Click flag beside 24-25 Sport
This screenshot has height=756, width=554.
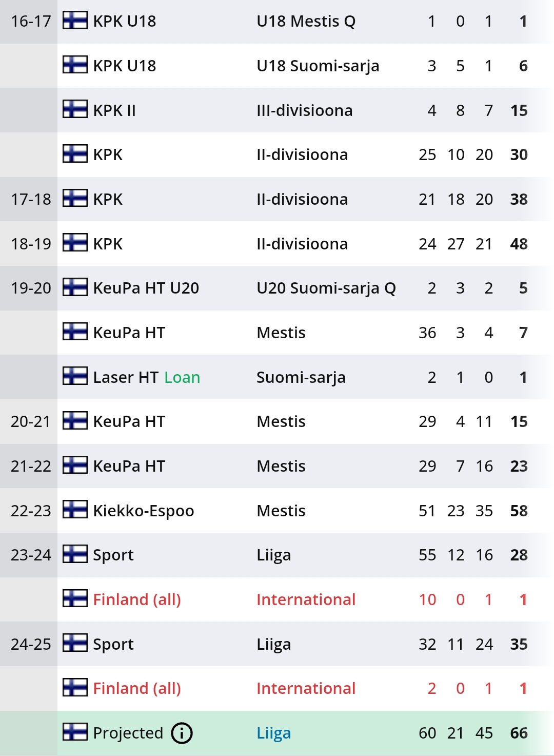(x=75, y=644)
